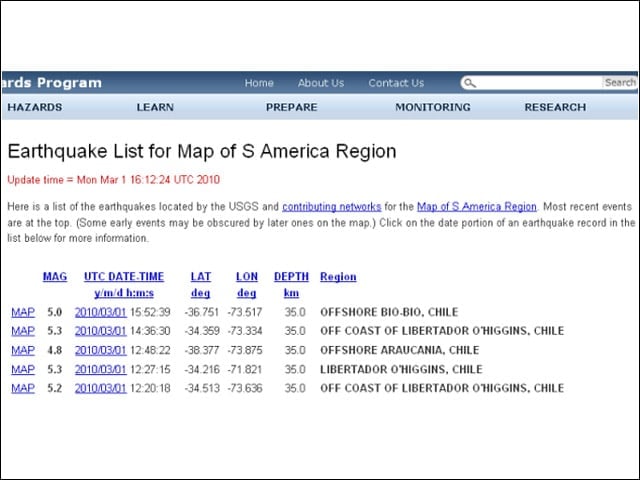This screenshot has height=480, width=640.
Task: Open date link for 12:27:15 event
Action: [x=100, y=369]
